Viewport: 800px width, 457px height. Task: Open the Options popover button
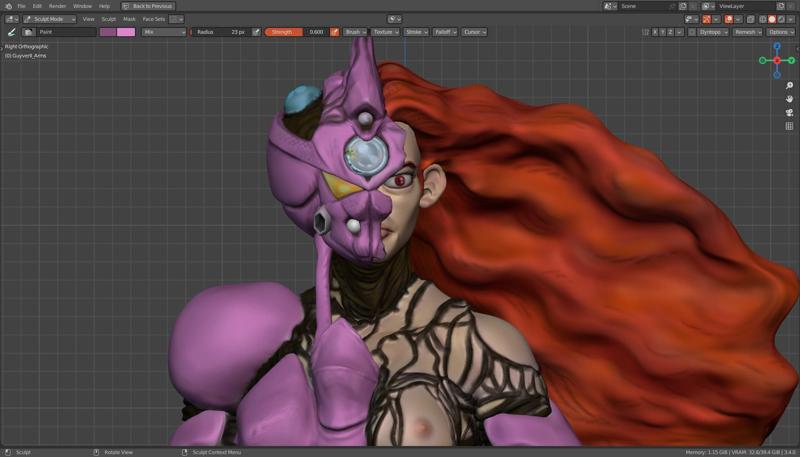pos(781,32)
